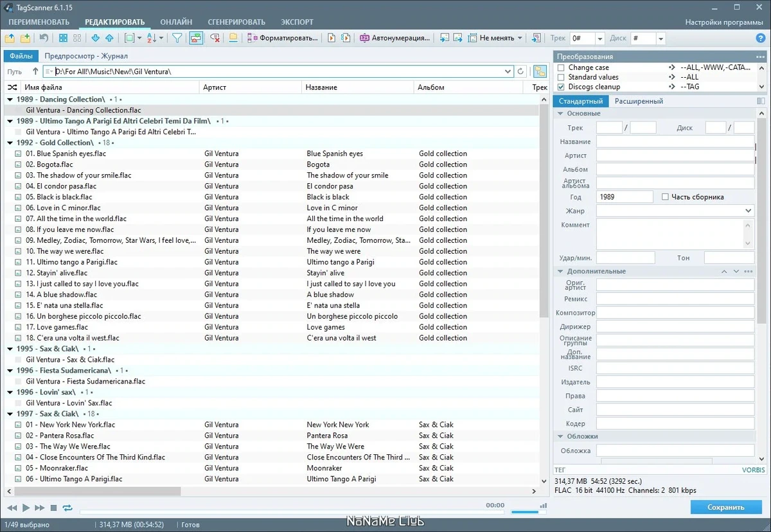
Task: Click the refresh icon beside path field
Action: tap(521, 71)
